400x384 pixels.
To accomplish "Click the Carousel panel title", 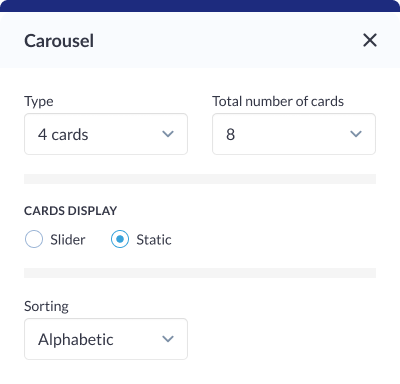I will (59, 41).
